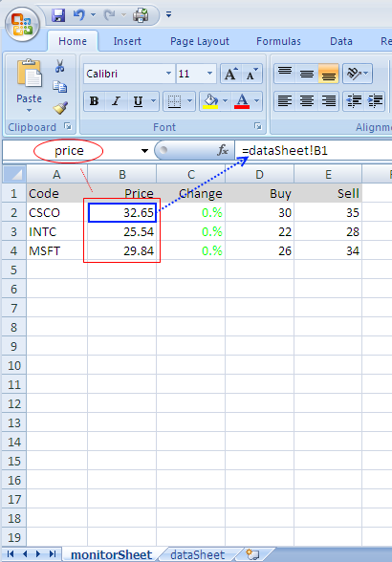Viewport: 392px width, 562px height.
Task: Expand the Name Box dropdown arrow
Action: coord(144,151)
